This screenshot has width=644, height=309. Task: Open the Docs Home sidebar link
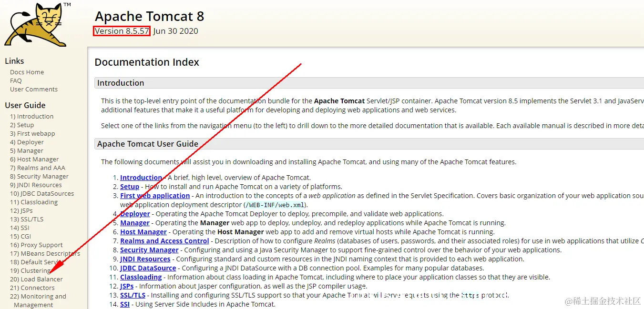(x=27, y=72)
